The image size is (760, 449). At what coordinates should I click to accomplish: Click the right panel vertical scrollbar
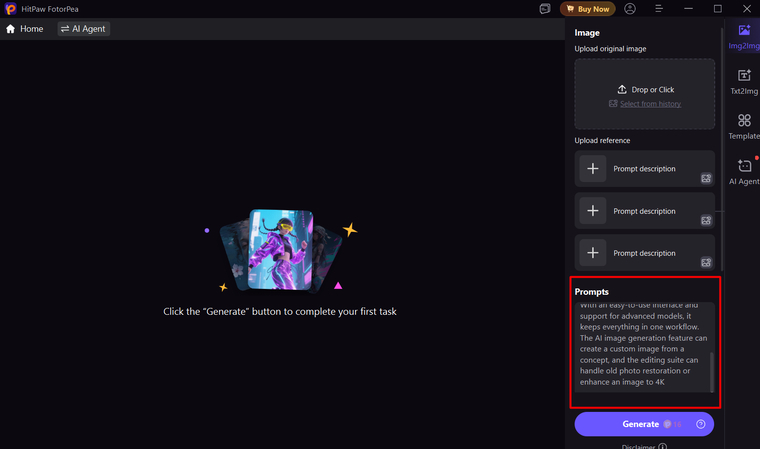(x=722, y=149)
